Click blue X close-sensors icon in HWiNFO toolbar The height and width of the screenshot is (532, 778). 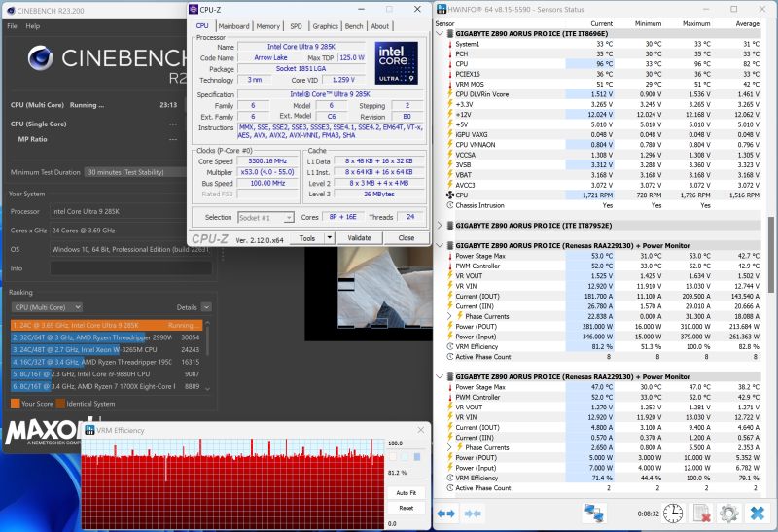(758, 514)
